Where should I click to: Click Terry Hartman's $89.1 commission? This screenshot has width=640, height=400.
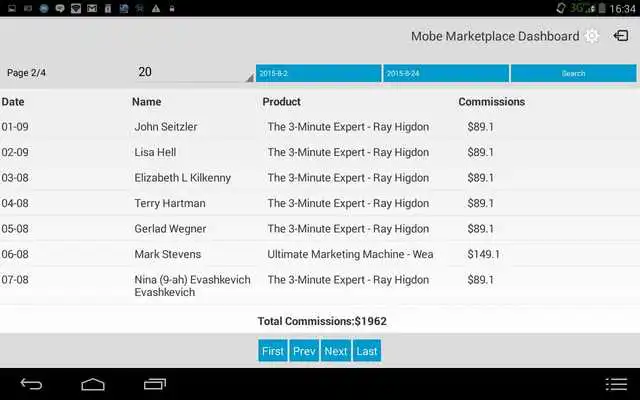pos(480,203)
